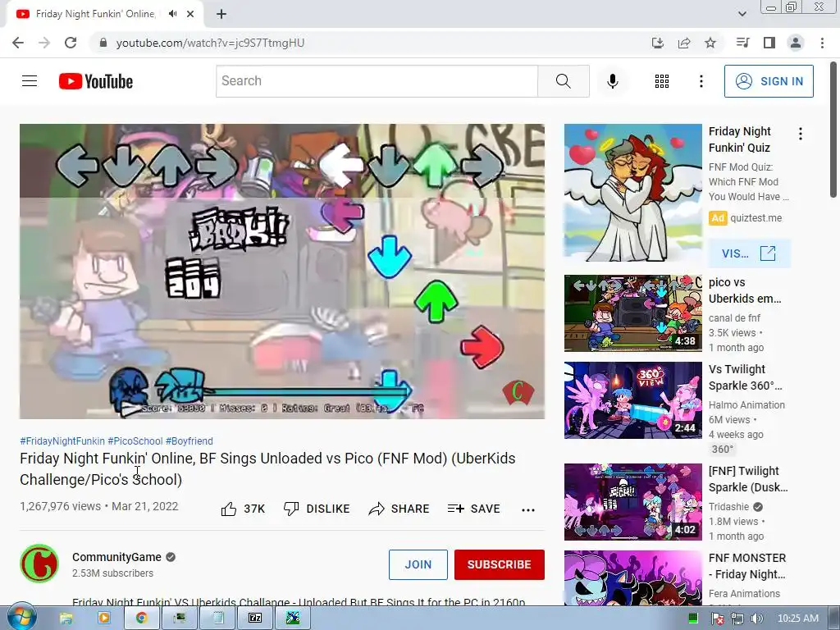Click the FNF MONSTER video title
The width and height of the screenshot is (840, 630).
747,566
